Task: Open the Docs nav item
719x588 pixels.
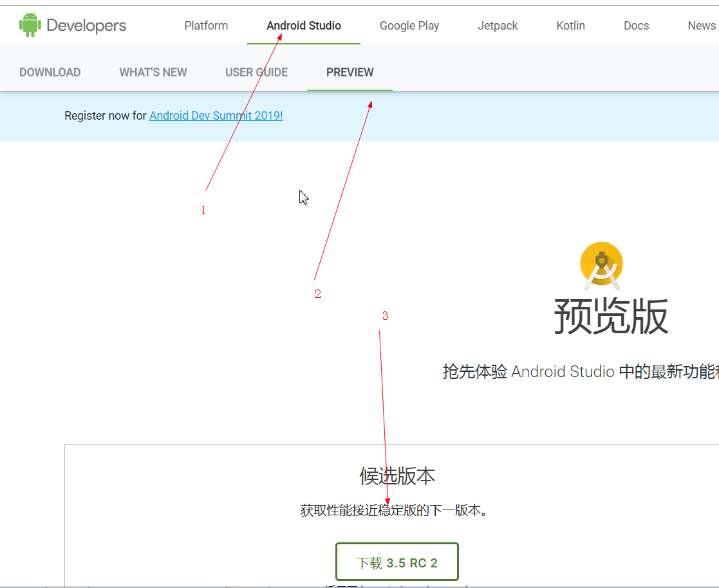Action: tap(636, 26)
